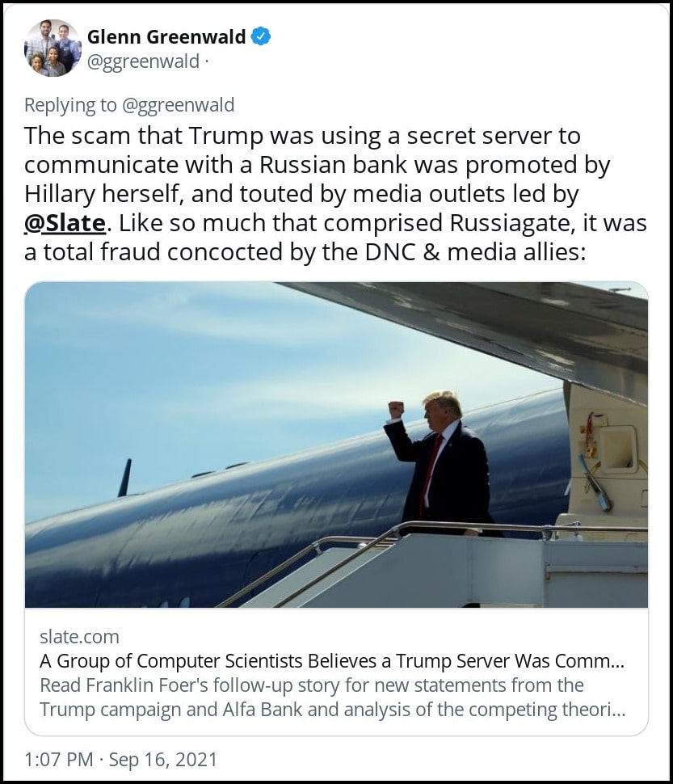Open Glenn Greenwald's profile avatar photo
673x784 pixels.
point(53,48)
